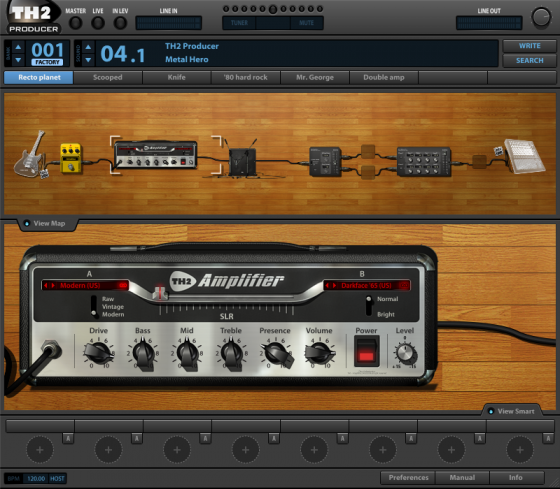The height and width of the screenshot is (489, 560).
Task: Select next amp model for channel A
Action: coord(53,285)
